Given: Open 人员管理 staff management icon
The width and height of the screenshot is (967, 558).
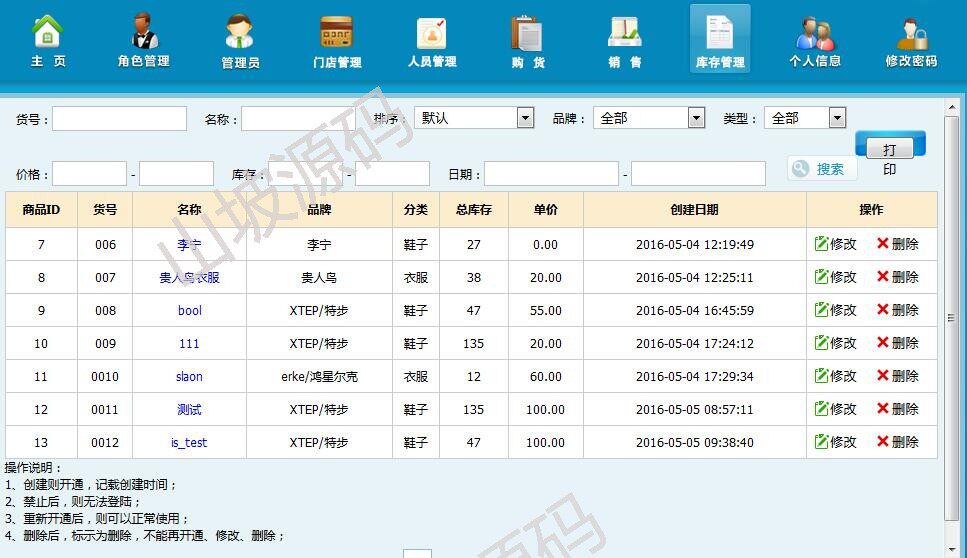Looking at the screenshot, I should 432,41.
